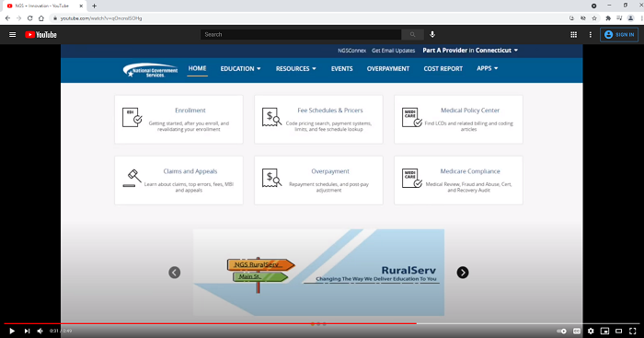This screenshot has width=644, height=338.
Task: Expand the RESOURCES menu
Action: [295, 69]
